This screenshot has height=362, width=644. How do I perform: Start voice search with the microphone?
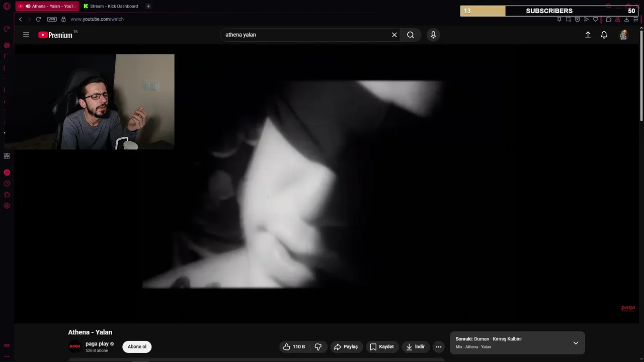click(433, 35)
